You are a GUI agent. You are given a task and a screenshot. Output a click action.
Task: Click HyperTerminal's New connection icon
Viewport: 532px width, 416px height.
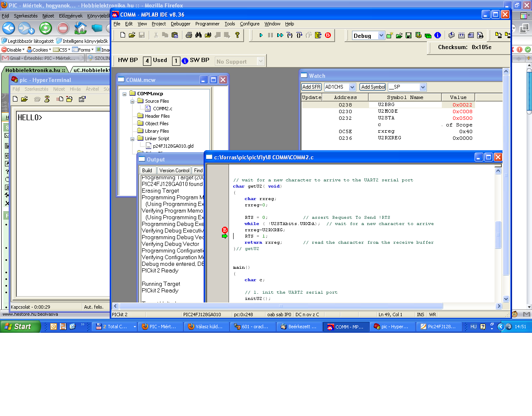[x=15, y=99]
